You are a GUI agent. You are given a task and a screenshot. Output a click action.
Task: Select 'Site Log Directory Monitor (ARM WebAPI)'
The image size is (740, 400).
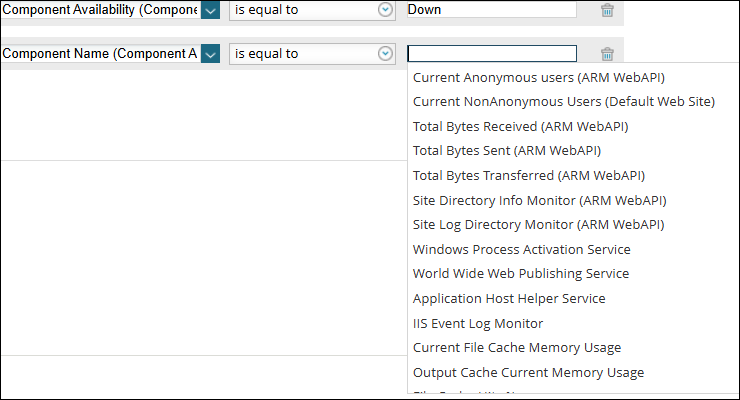coord(538,224)
